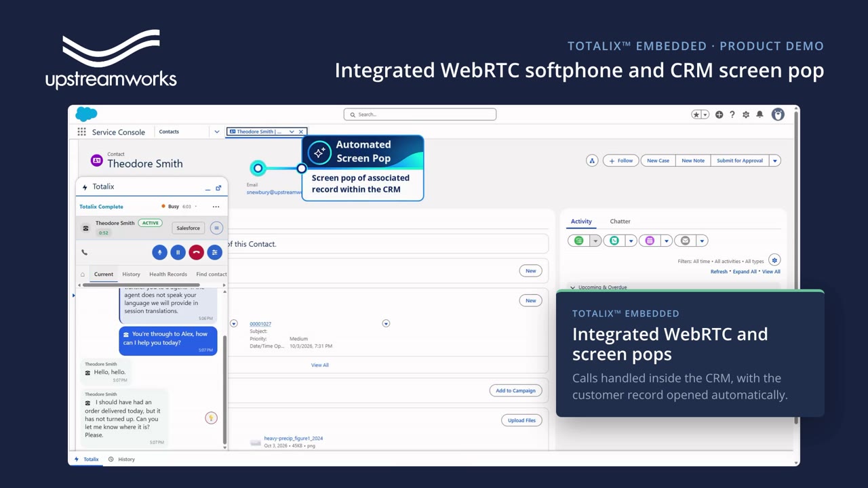Switch to the Chatter tab
The width and height of the screenshot is (868, 488).
click(620, 222)
